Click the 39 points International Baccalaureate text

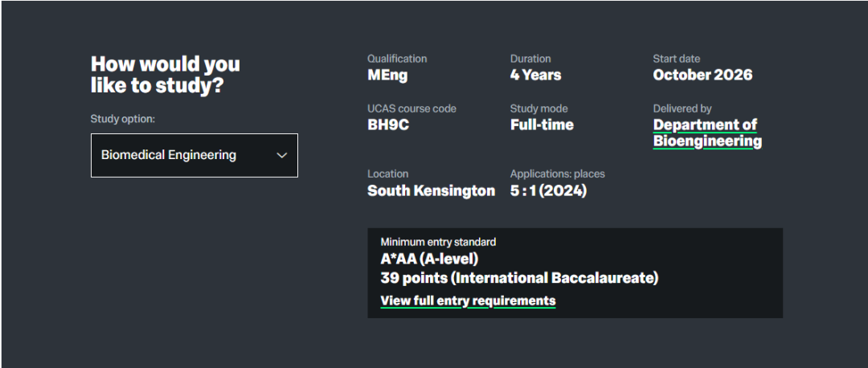point(519,278)
